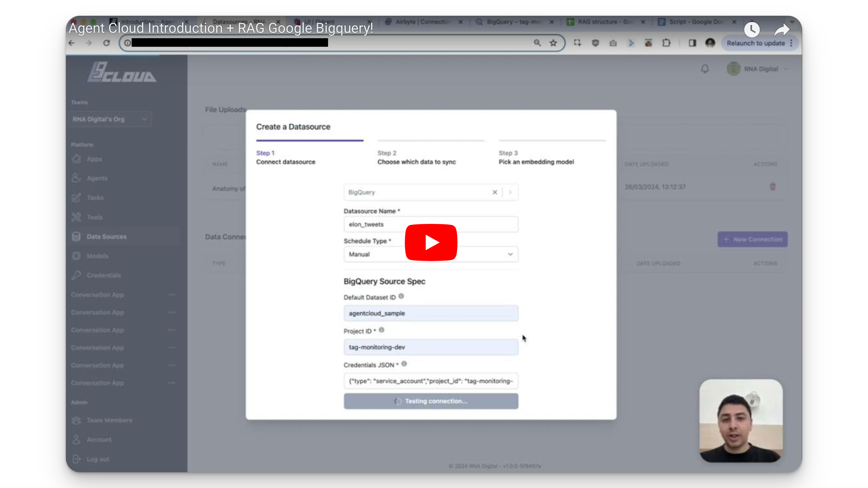This screenshot has width=868, height=488.
Task: Expand the RNA Digital user menu
Action: pos(757,69)
